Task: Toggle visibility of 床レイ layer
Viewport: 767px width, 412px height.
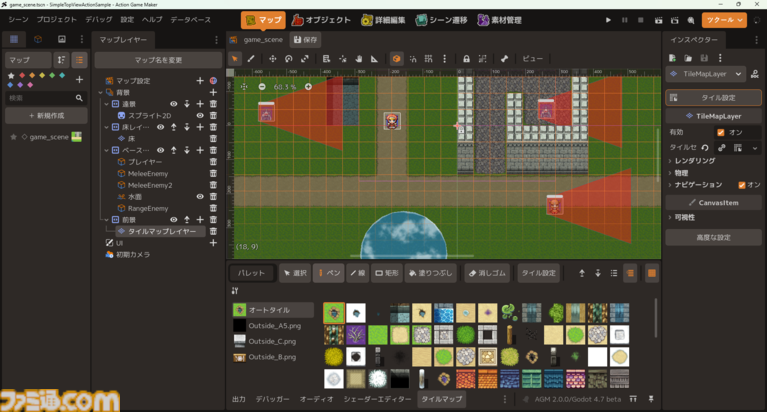Action: (x=160, y=127)
